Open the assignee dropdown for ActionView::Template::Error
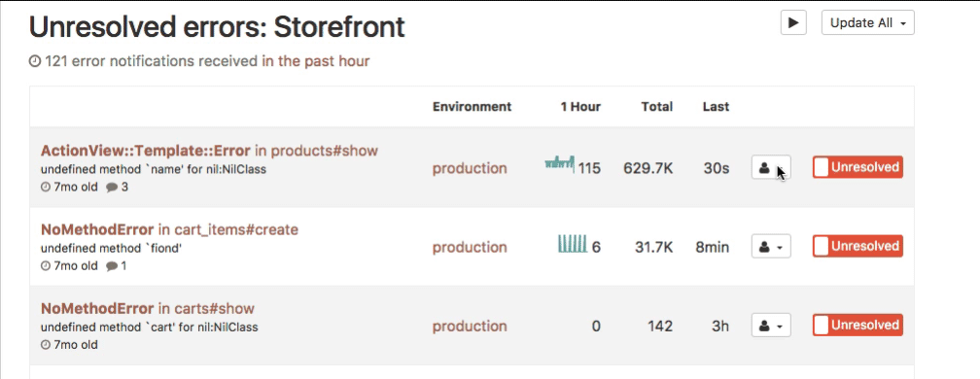 (x=771, y=168)
